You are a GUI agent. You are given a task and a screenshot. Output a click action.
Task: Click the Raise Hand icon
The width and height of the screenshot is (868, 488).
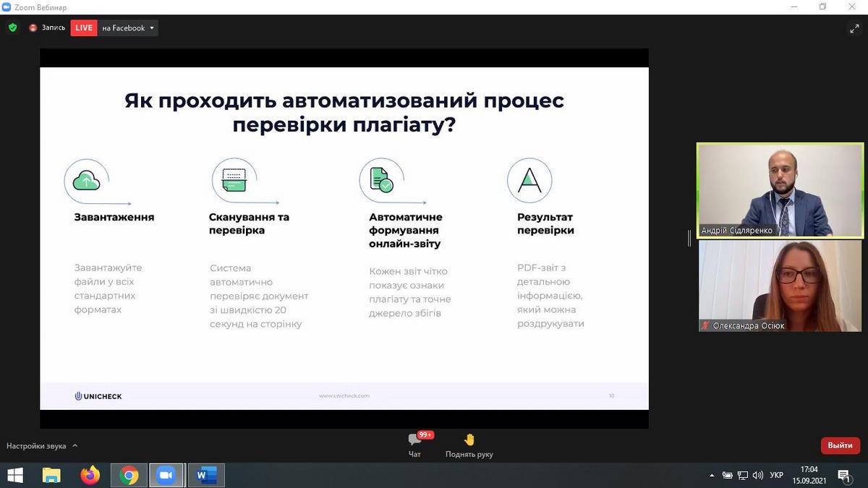pos(469,440)
